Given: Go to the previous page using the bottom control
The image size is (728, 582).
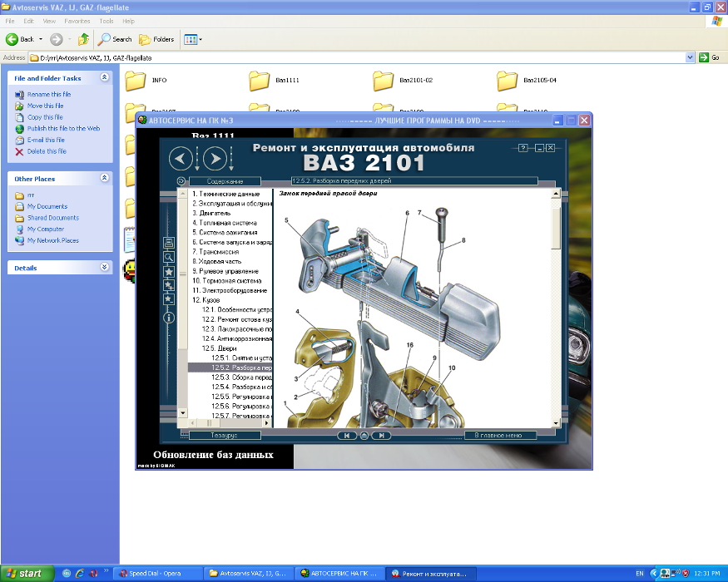Looking at the screenshot, I should tap(347, 435).
